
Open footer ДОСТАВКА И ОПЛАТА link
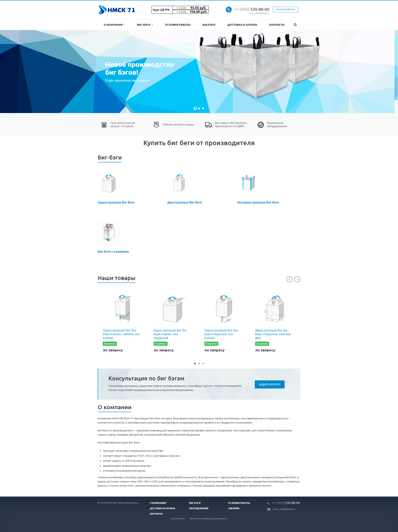point(163,508)
